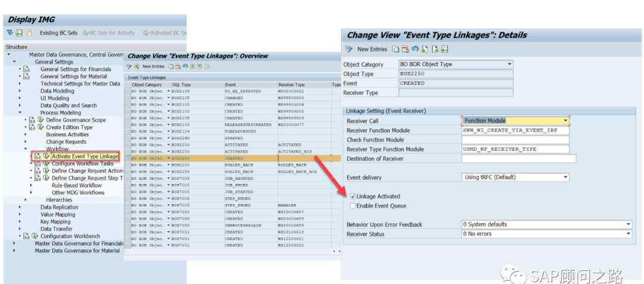This screenshot has height=284, width=644.
Task: Click the Delete icon in the Overview toolbar
Action: pyautogui.click(x=178, y=67)
